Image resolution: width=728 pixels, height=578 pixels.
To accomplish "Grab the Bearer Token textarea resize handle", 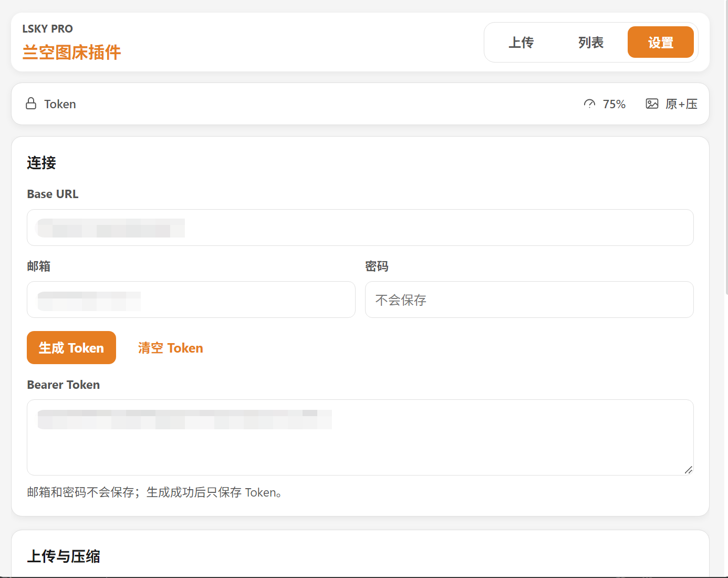I will 689,470.
